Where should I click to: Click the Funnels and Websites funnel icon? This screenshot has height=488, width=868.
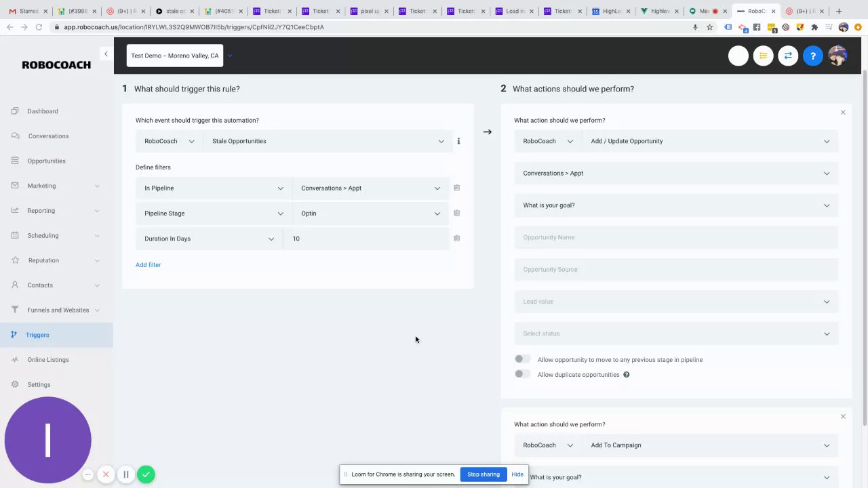click(15, 310)
